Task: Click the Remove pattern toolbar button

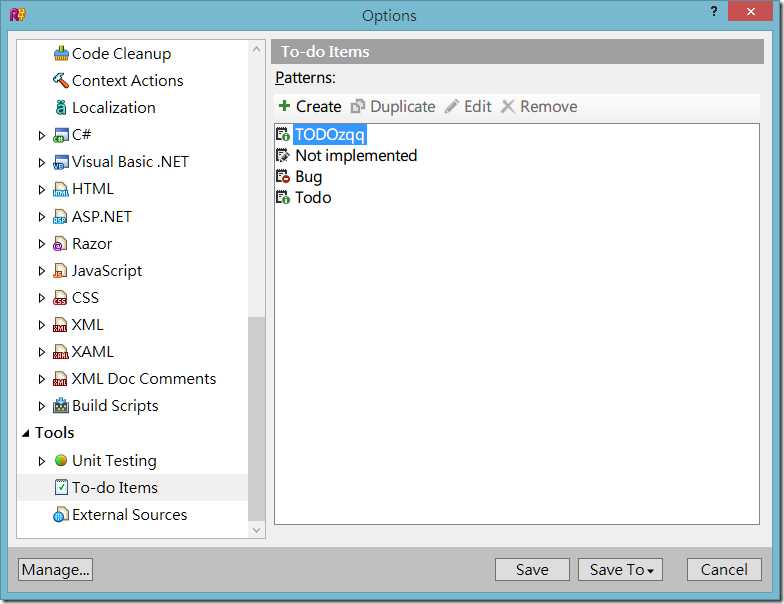Action: [x=539, y=106]
